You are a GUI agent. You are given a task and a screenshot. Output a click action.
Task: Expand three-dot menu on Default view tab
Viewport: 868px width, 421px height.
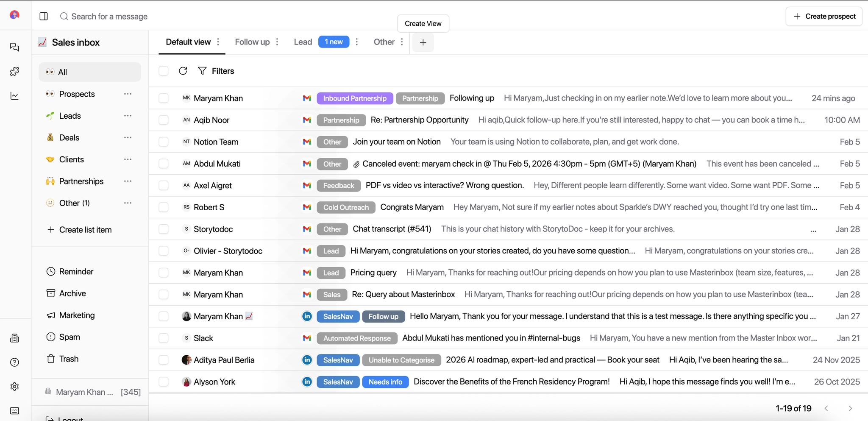[218, 42]
